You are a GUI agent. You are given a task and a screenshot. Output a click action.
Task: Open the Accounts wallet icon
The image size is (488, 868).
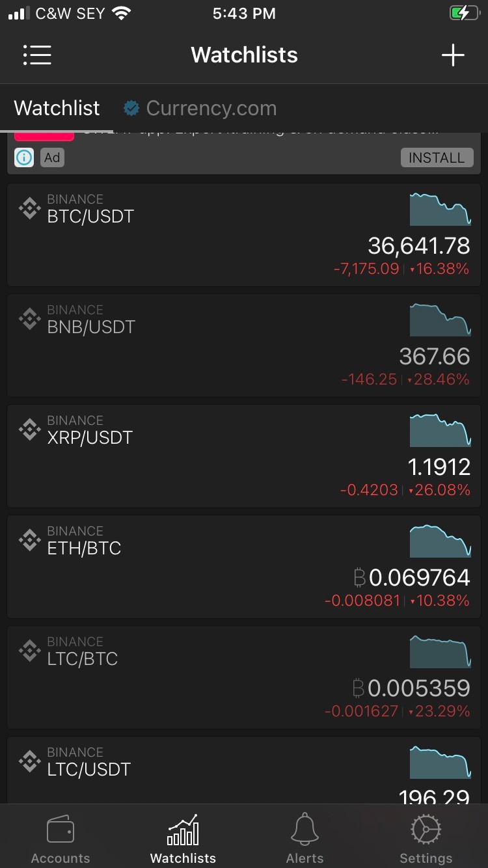[x=61, y=830]
